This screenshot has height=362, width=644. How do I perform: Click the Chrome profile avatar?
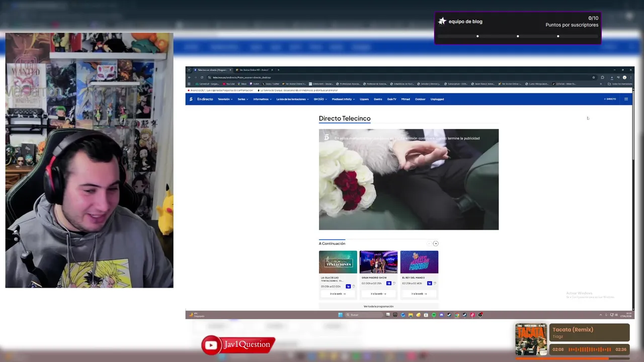click(624, 77)
